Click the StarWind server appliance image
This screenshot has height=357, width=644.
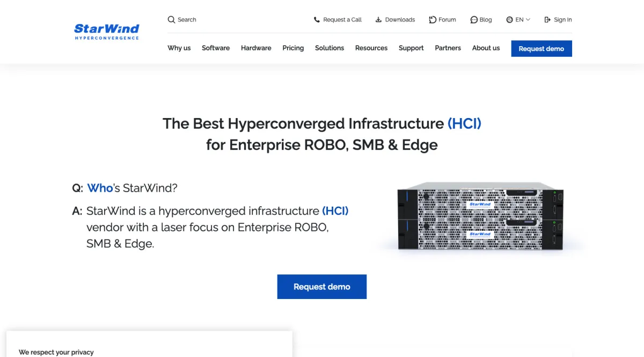click(x=480, y=216)
